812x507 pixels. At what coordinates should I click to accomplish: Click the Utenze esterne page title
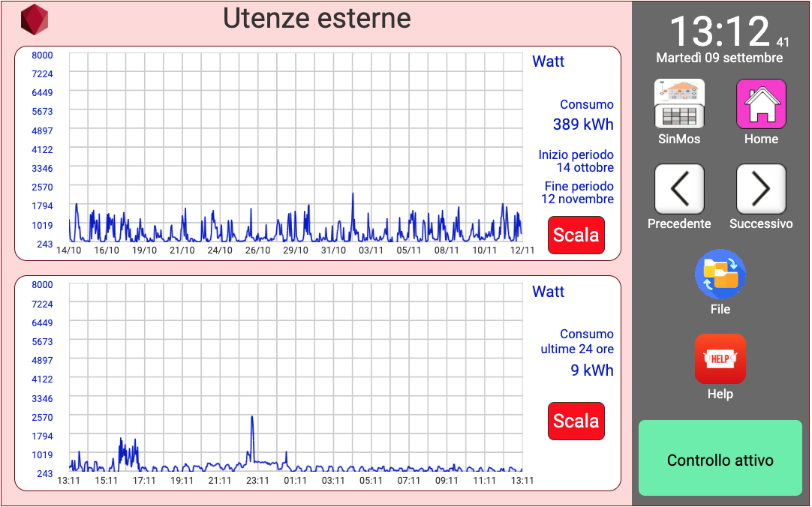(317, 18)
